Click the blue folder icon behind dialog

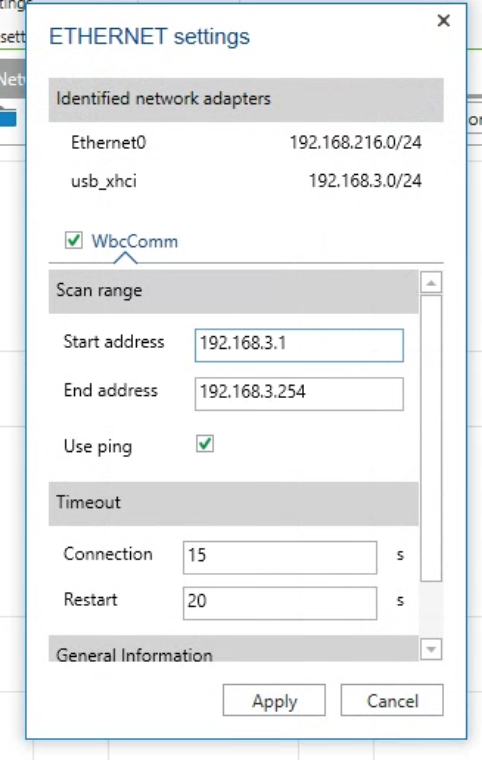click(8, 116)
